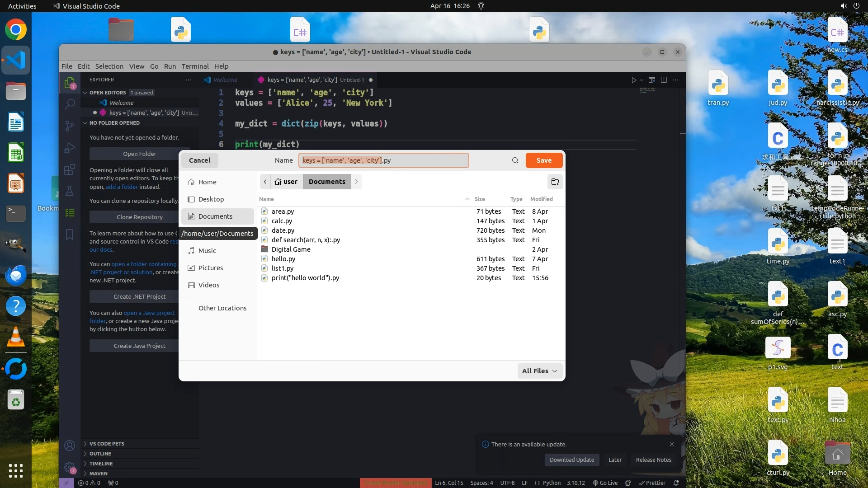868x488 pixels.
Task: Open the Terminal menu
Action: 195,66
